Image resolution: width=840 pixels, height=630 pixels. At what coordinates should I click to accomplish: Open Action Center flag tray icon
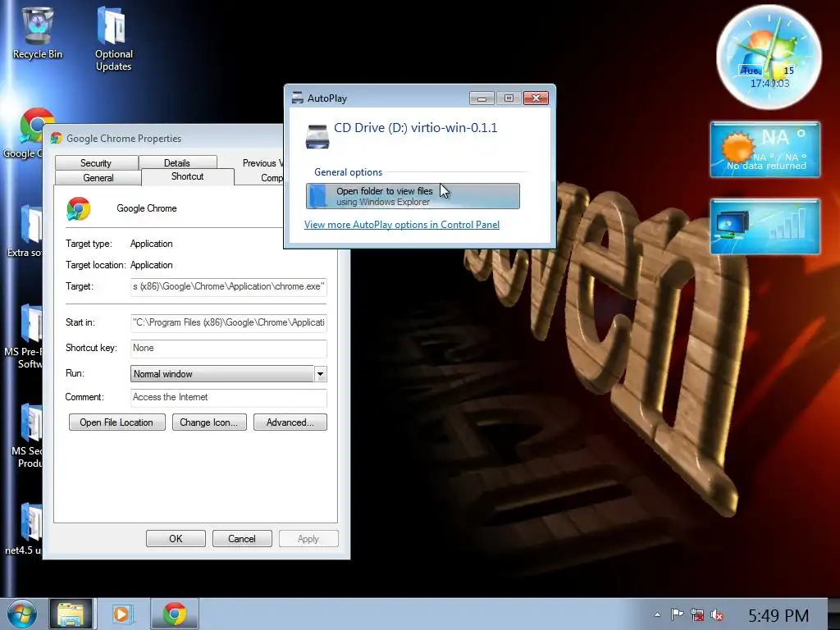[677, 614]
